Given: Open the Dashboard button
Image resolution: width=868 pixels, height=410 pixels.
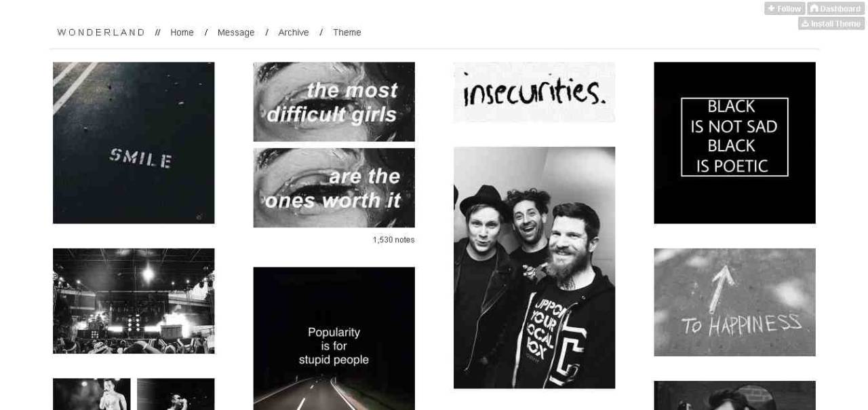Looking at the screenshot, I should [x=835, y=8].
